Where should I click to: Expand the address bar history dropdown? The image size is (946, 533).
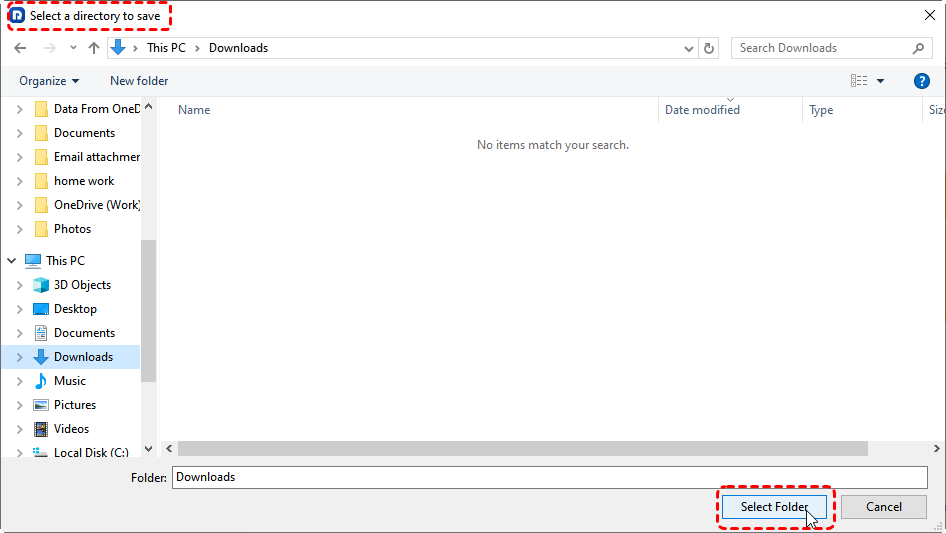click(x=689, y=48)
